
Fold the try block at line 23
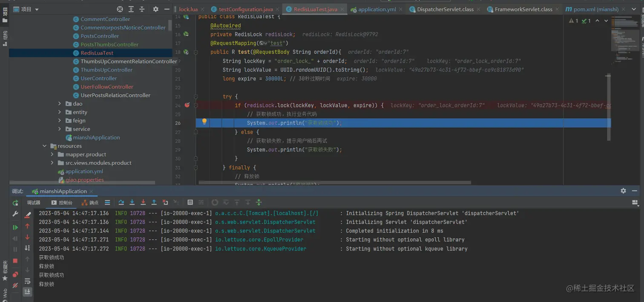tap(196, 96)
